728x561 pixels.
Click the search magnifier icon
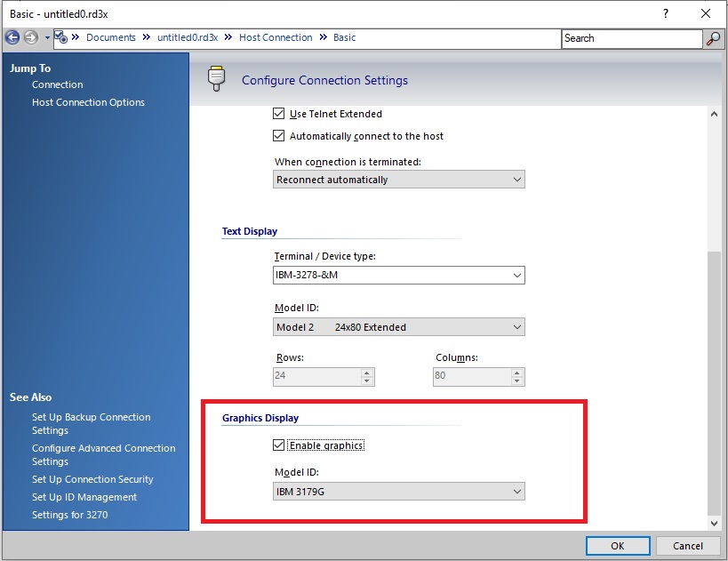tap(713, 38)
